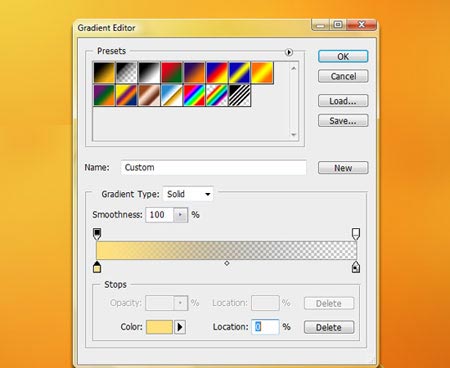Open the Presets flyout menu arrow

289,52
